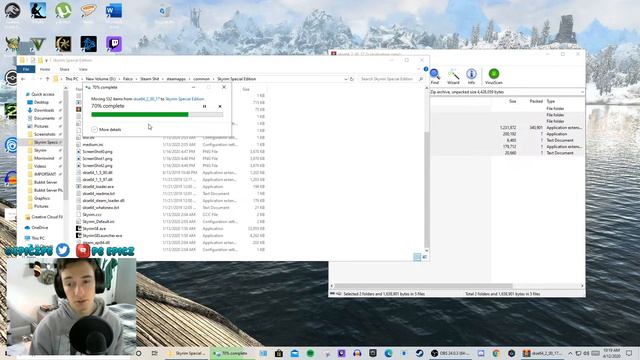Image resolution: width=640 pixels, height=360 pixels.
Task: Open WinRAR archive path dropdown
Action: (582, 92)
